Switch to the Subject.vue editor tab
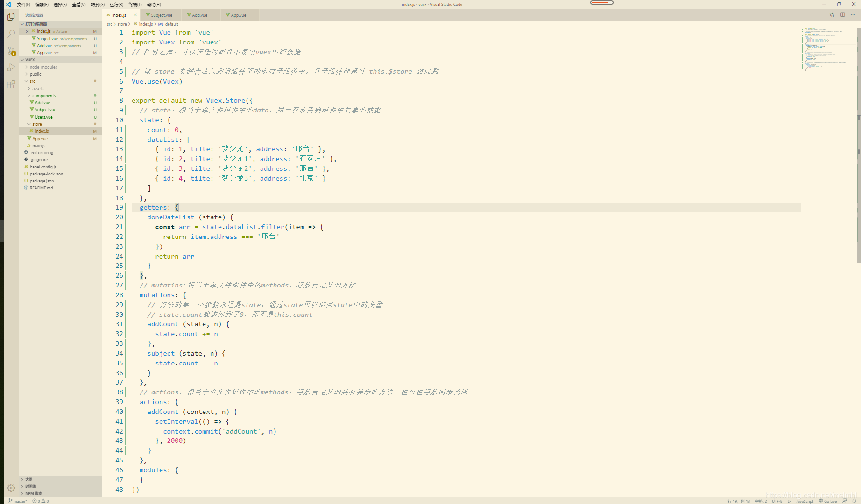The image size is (861, 504). pos(162,15)
